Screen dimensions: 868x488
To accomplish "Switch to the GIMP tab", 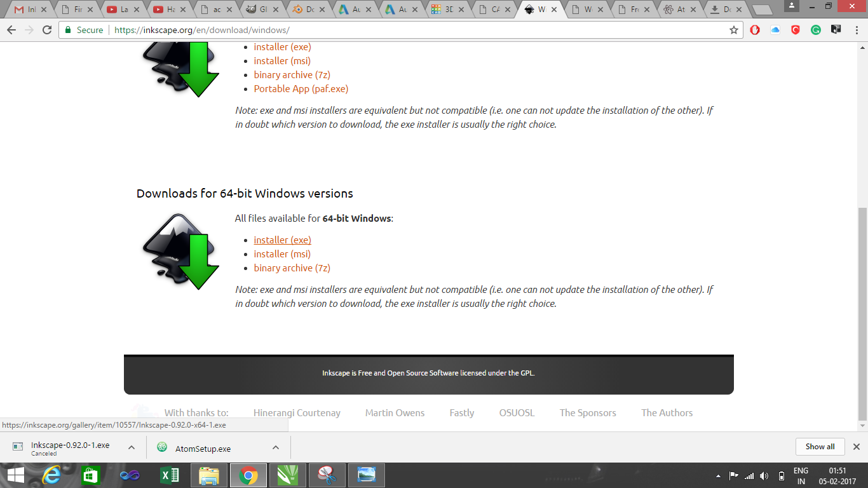I will tap(262, 10).
